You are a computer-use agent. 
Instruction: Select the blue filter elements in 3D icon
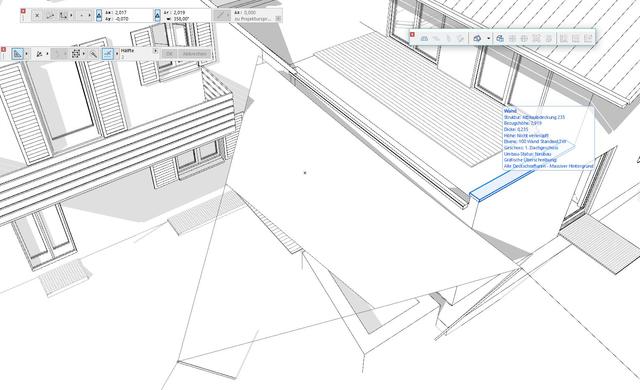[x=500, y=39]
